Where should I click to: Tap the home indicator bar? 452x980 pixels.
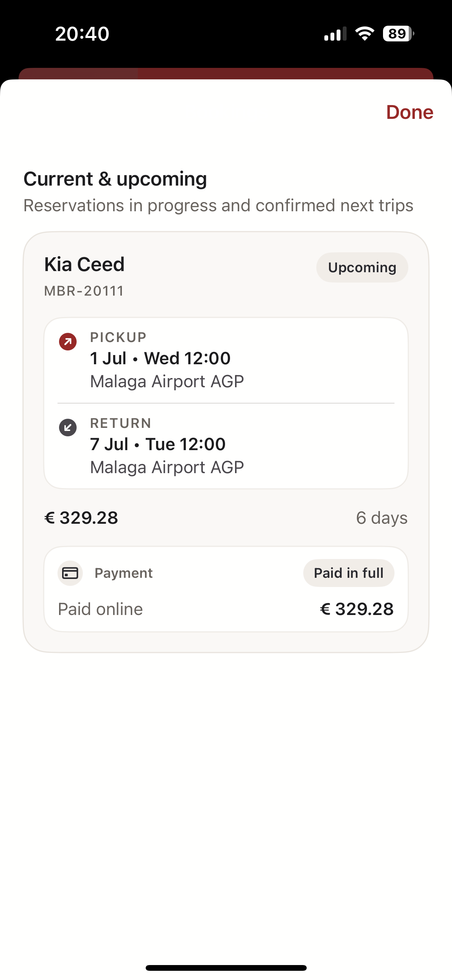pyautogui.click(x=226, y=968)
